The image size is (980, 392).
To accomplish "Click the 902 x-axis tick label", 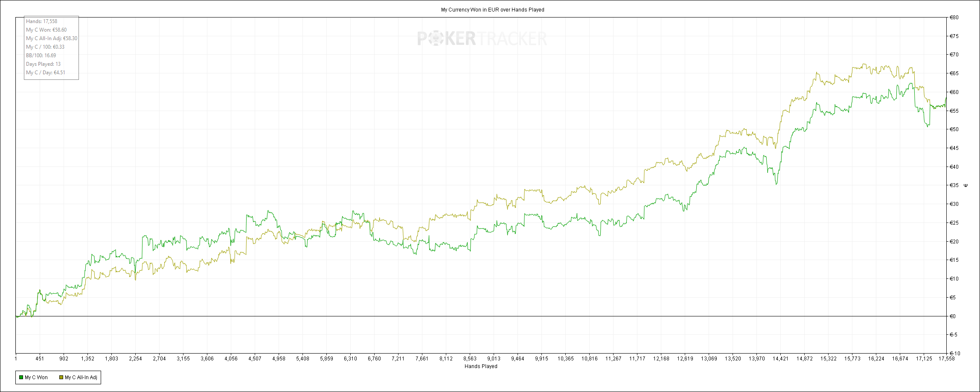I will click(64, 359).
